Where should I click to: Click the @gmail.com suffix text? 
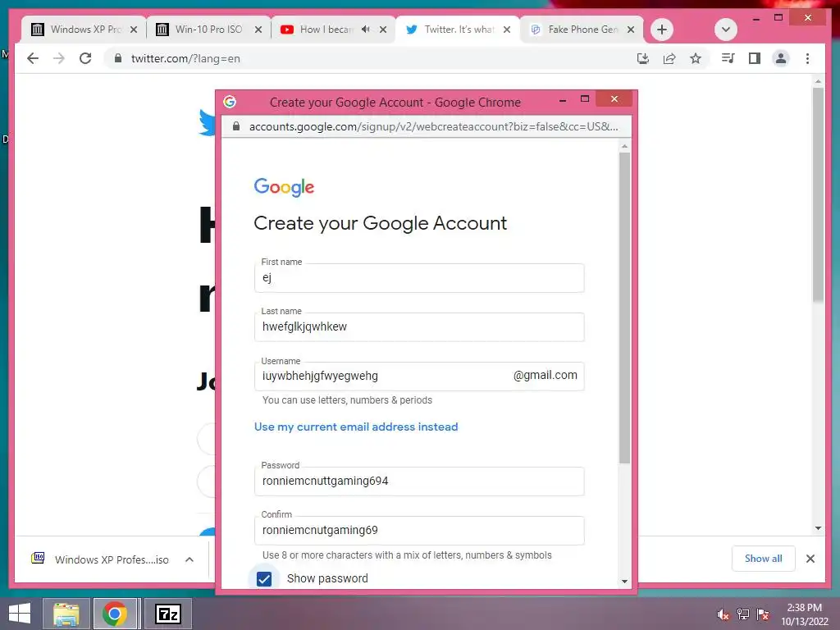click(545, 376)
